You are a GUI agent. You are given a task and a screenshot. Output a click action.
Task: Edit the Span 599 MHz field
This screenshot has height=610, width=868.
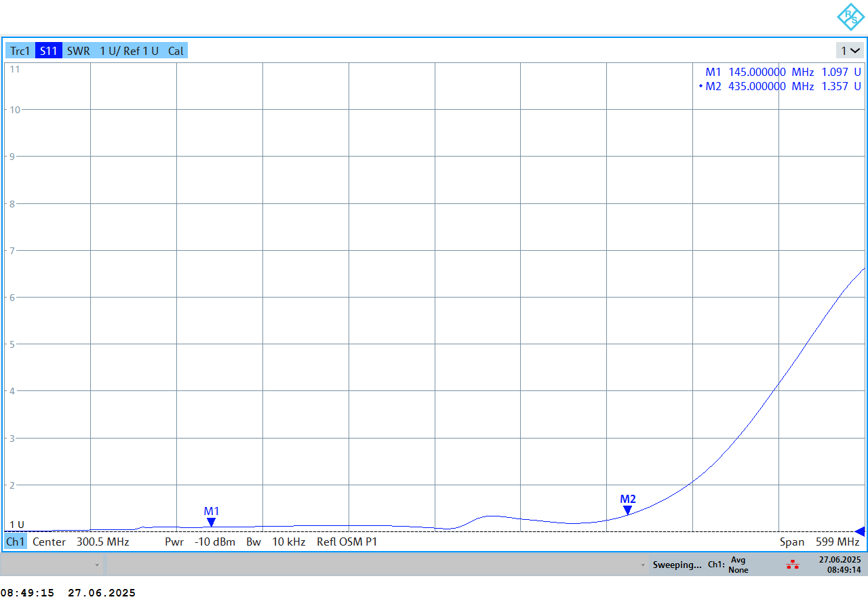pyautogui.click(x=819, y=542)
